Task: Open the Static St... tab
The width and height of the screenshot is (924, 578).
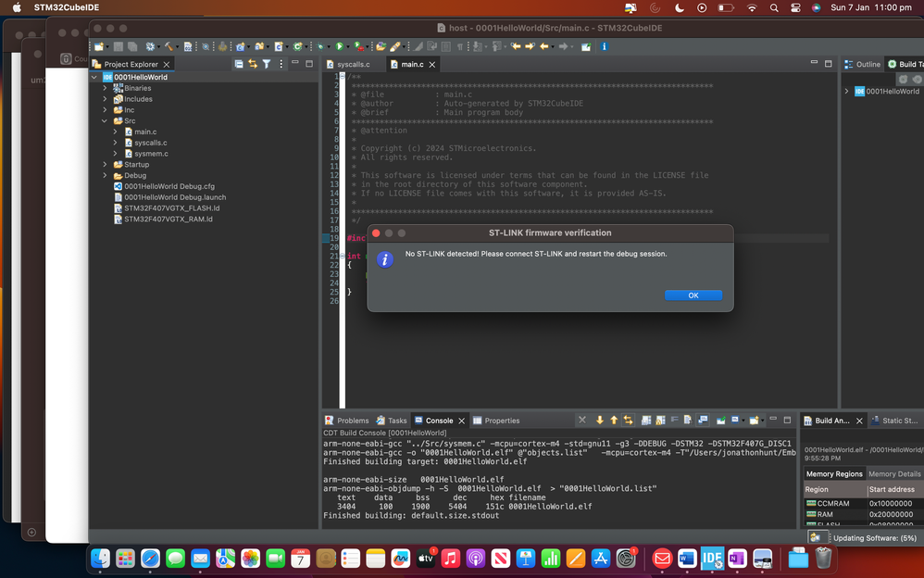Action: (x=894, y=421)
